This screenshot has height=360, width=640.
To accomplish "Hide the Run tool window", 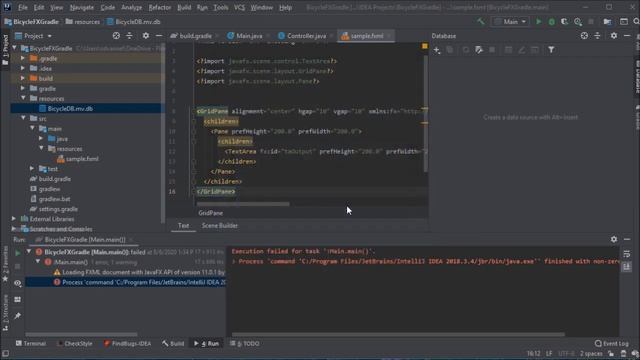I will [627, 240].
